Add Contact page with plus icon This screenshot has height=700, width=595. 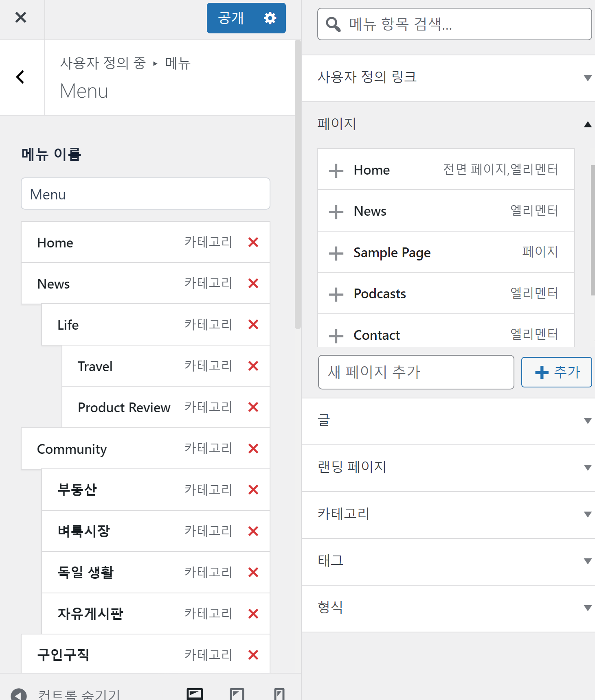336,336
